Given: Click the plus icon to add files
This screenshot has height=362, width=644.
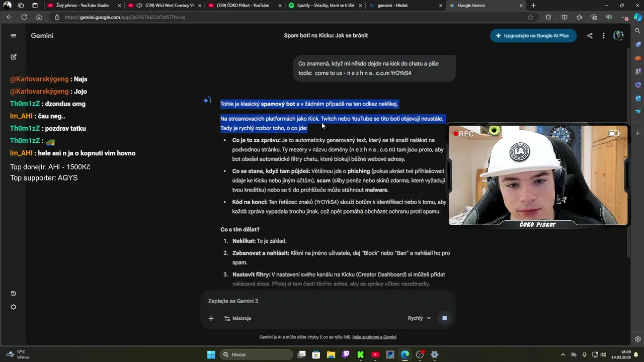Looking at the screenshot, I should (211, 318).
